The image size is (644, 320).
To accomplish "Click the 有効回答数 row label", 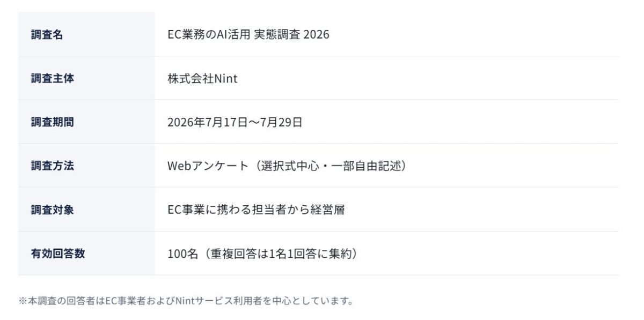I will [x=58, y=254].
